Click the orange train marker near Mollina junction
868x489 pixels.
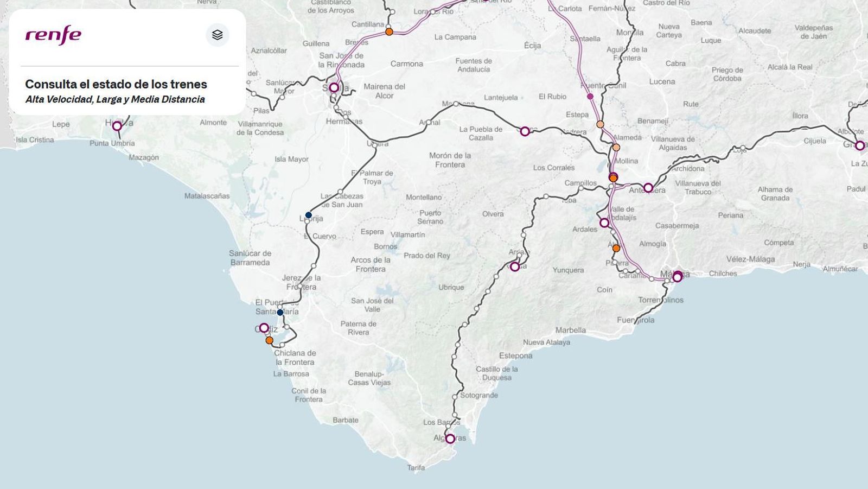click(x=613, y=176)
